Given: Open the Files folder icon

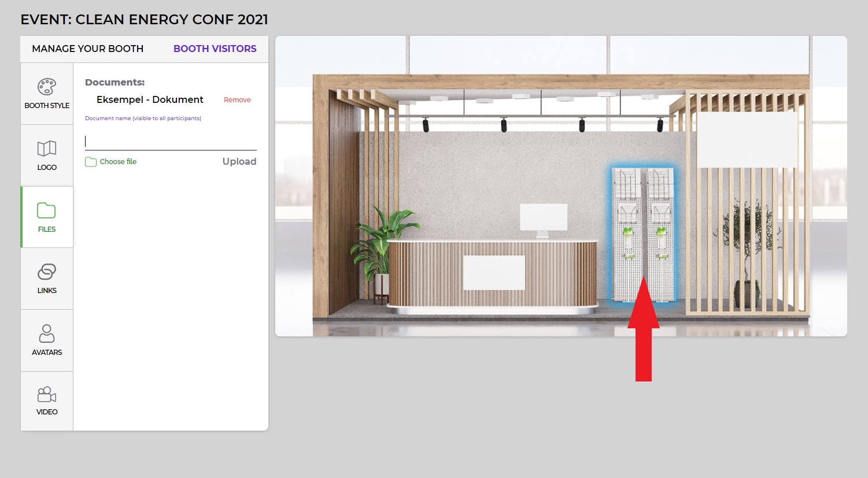Looking at the screenshot, I should pyautogui.click(x=47, y=210).
